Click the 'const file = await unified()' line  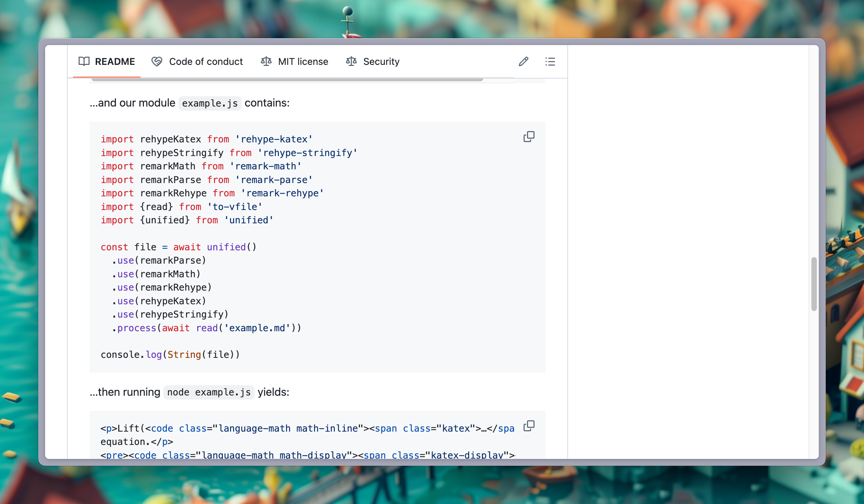[x=179, y=247]
